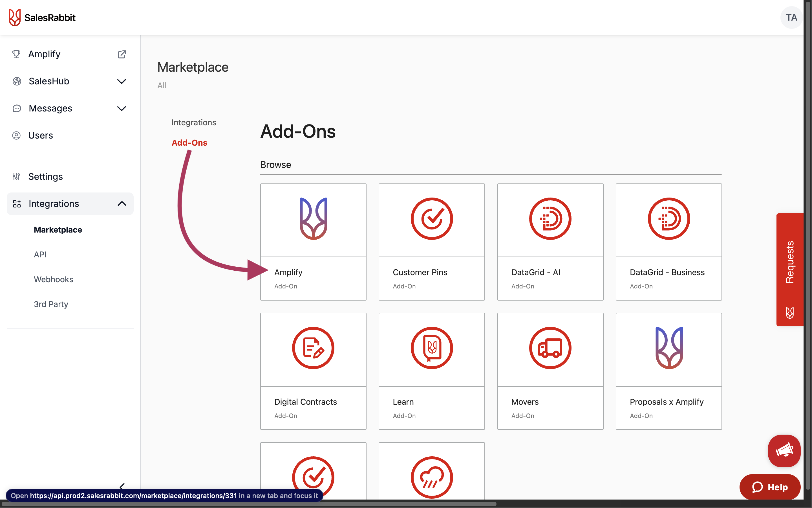Collapse the Integrations menu chevron
The height and width of the screenshot is (508, 812).
point(122,203)
